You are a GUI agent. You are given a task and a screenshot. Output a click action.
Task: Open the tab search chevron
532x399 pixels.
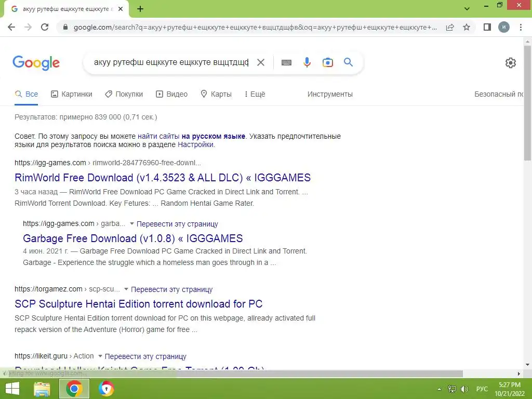(467, 9)
